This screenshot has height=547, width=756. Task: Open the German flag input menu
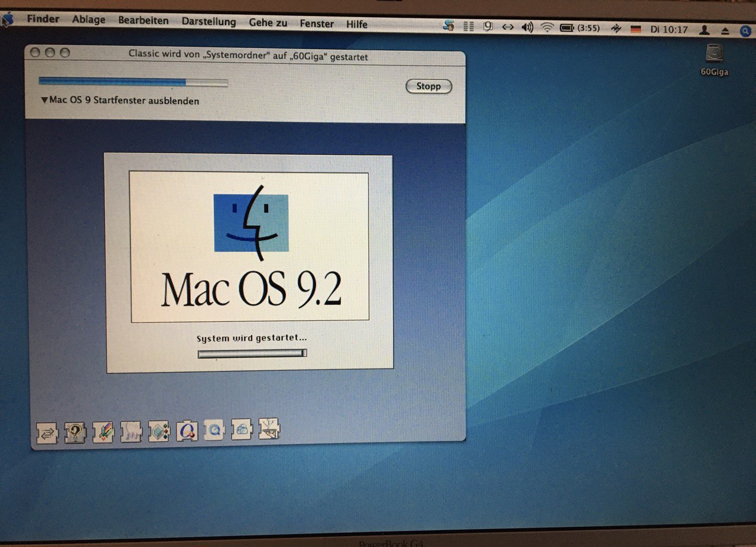(x=636, y=29)
